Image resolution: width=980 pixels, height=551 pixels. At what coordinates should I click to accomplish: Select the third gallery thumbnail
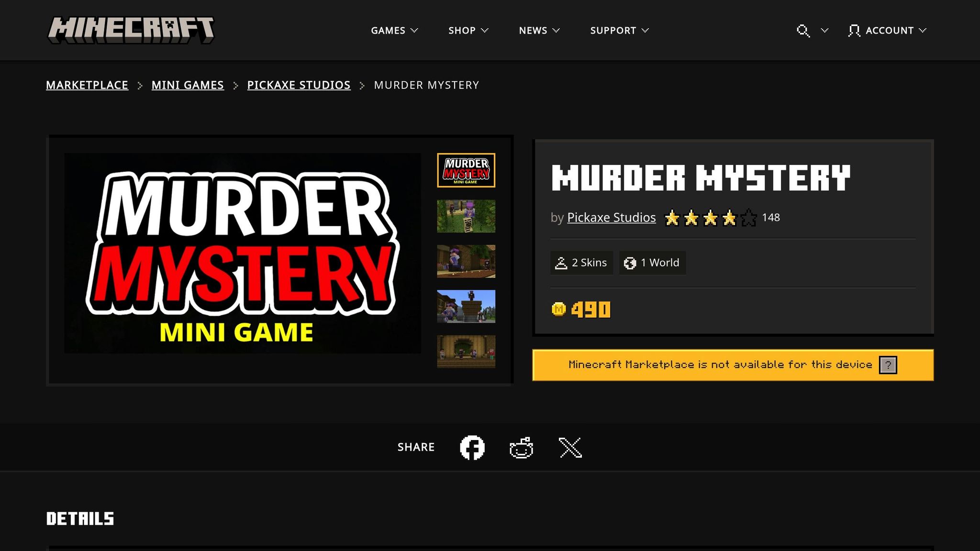(x=466, y=261)
